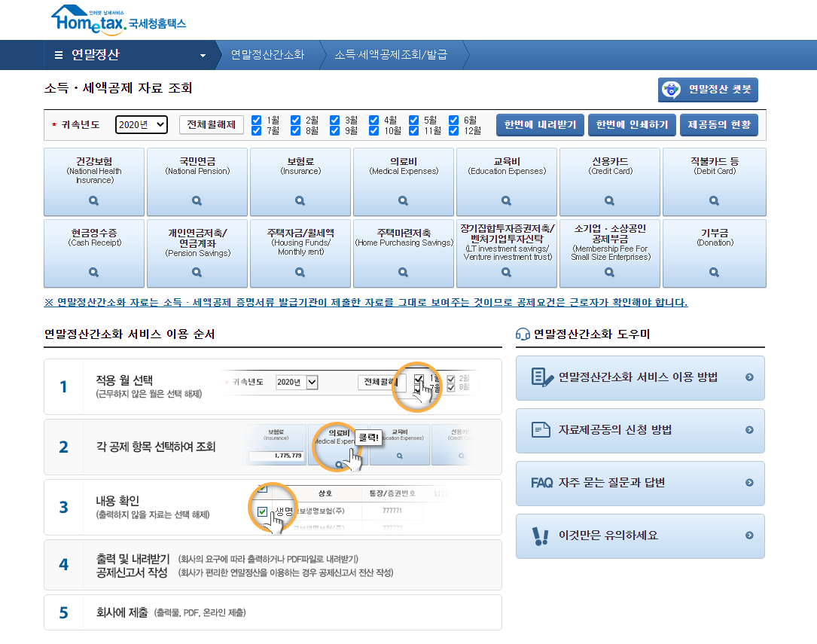Click the 제공동의 현황 button
Viewport: 817px width, 644px height.
tap(719, 125)
